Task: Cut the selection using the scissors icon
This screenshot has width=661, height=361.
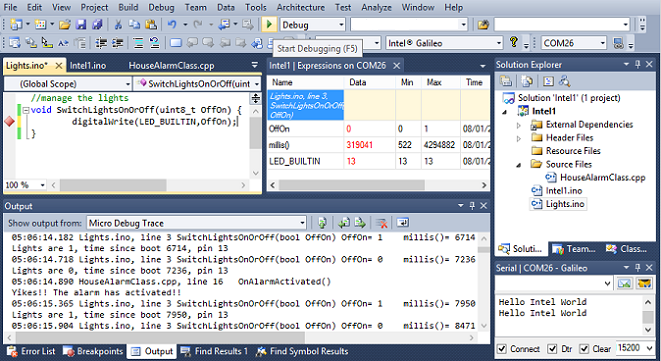Action: [118, 25]
